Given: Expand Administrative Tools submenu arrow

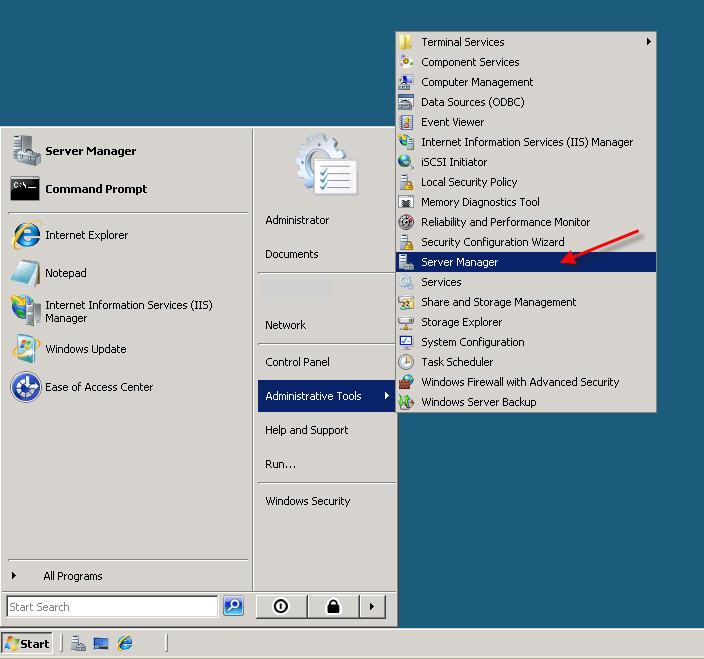Looking at the screenshot, I should pos(387,395).
